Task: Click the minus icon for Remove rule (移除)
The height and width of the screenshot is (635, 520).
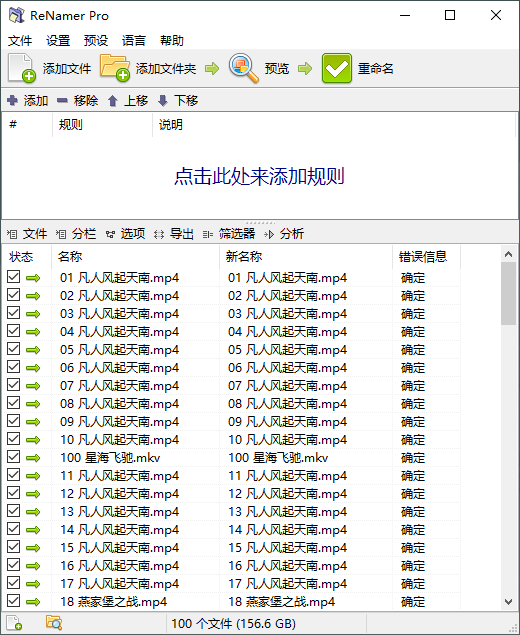Action: click(62, 100)
